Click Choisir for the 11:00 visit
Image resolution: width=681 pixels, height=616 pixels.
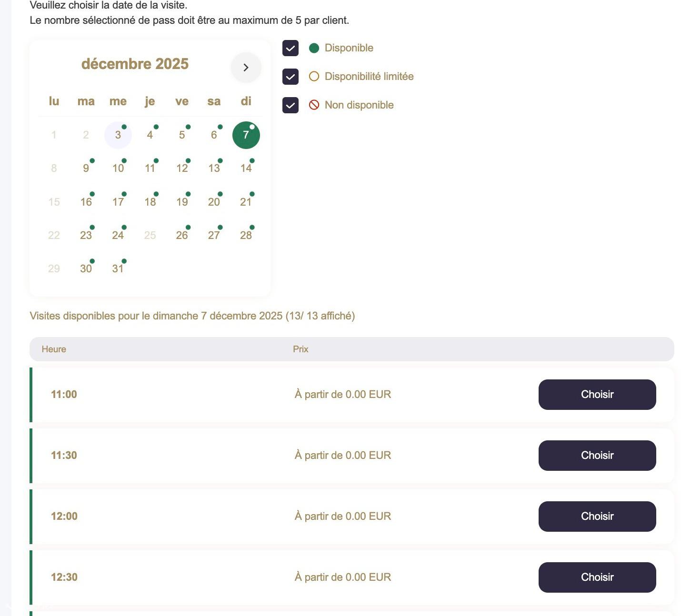597,395
